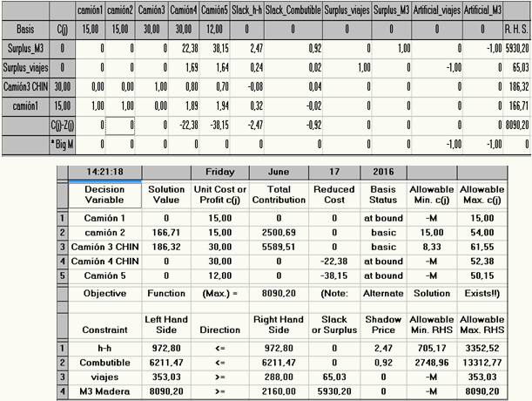
Task: Click the Basis Status column header
Action: 383,194
